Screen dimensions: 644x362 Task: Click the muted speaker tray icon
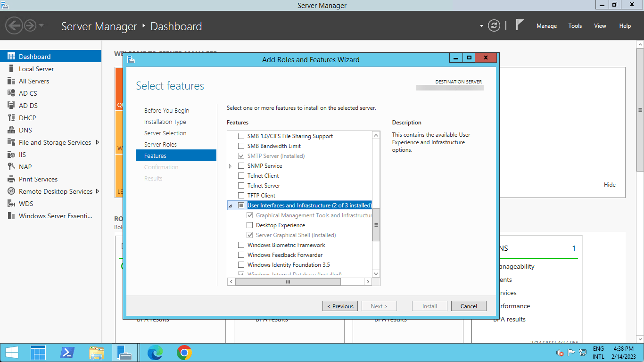[560, 352]
